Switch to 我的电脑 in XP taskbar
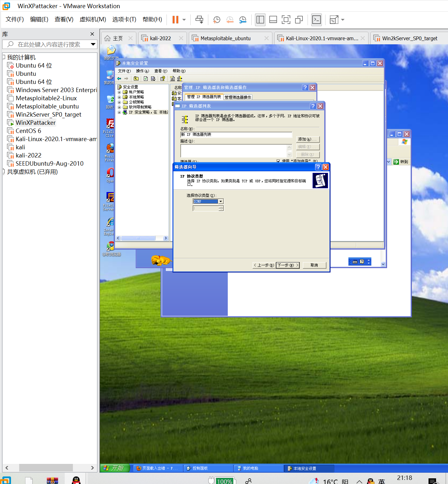Screen dimensions: 448x484 click(x=258, y=468)
